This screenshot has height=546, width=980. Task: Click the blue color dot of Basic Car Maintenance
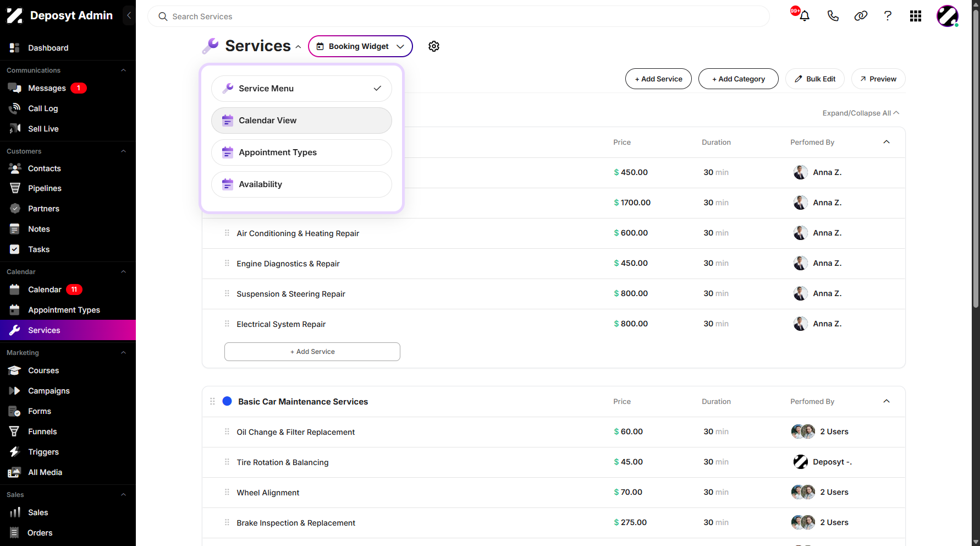[x=227, y=401]
